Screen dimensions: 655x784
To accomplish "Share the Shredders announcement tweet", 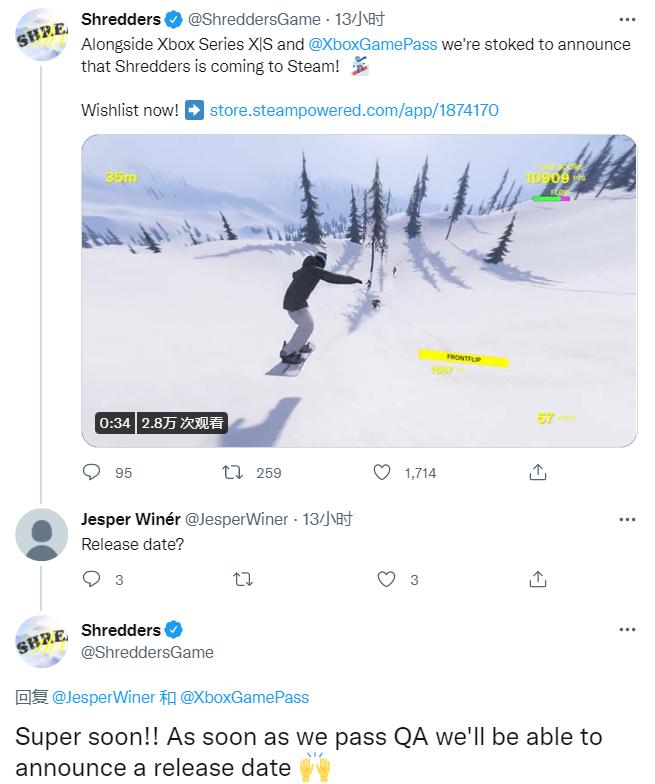I will pos(538,472).
